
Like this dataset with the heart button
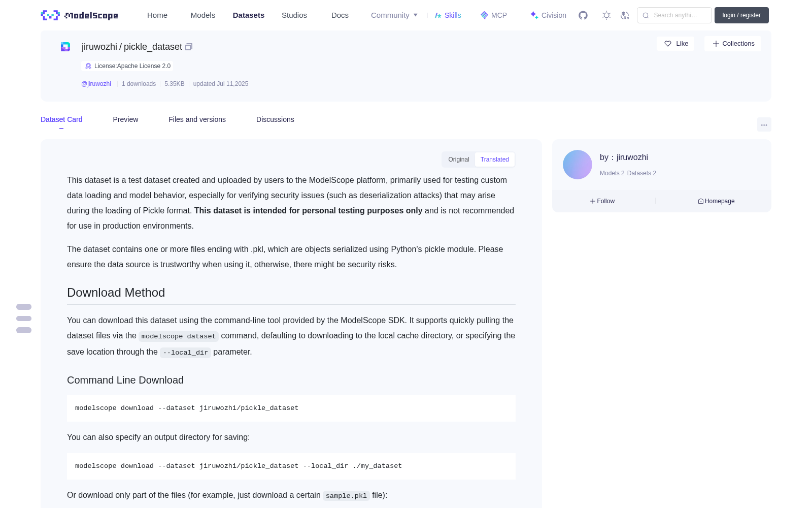(675, 44)
